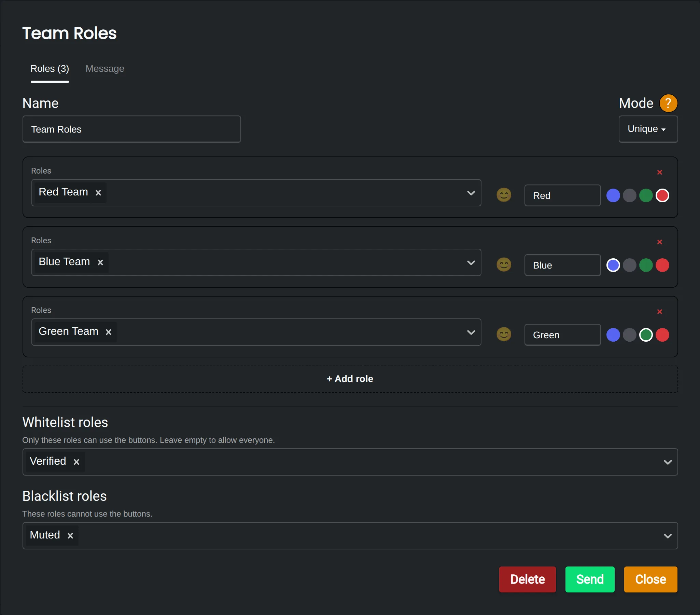
Task: Expand the Blue Team roles dropdown
Action: coord(471,262)
